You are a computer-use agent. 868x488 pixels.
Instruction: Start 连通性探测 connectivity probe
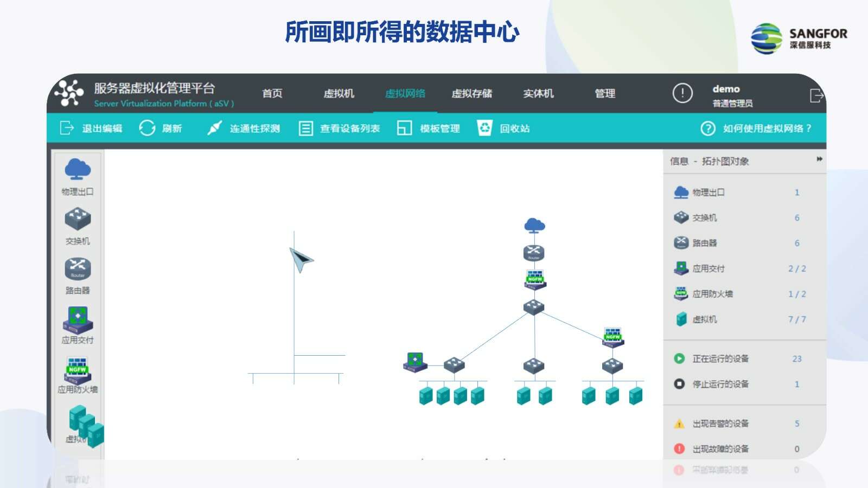coord(244,129)
